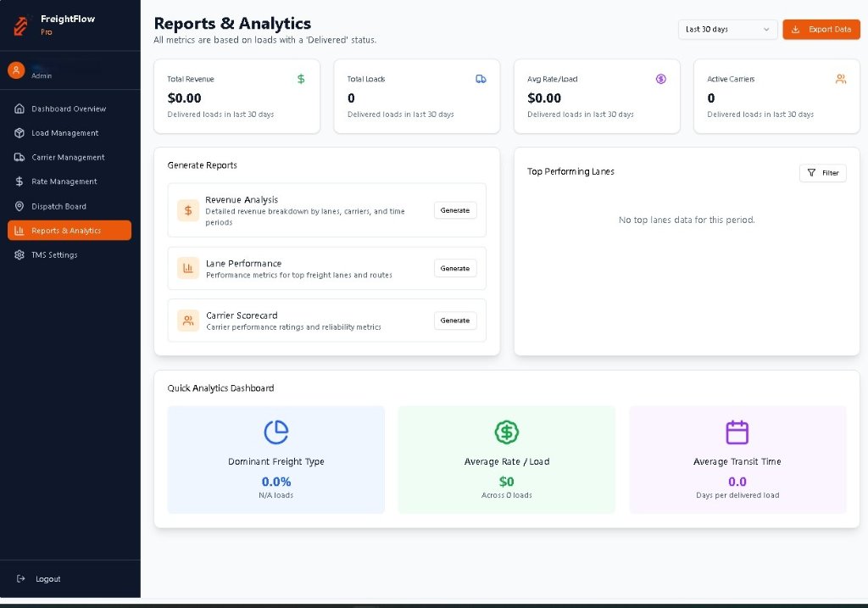The height and width of the screenshot is (608, 868).
Task: Click the funnel icon in Filter button
Action: [x=811, y=173]
